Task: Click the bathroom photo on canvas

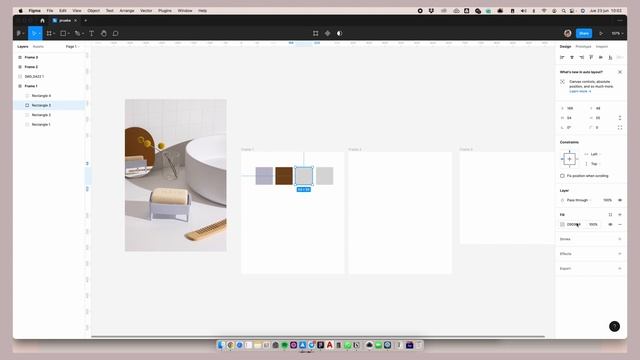Action: click(176, 175)
